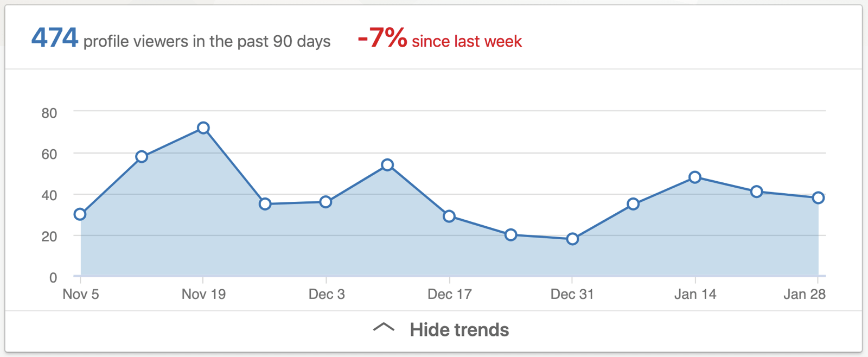Click data point between Jan 14 and Jan 28
Image resolution: width=868 pixels, height=357 pixels.
click(757, 192)
